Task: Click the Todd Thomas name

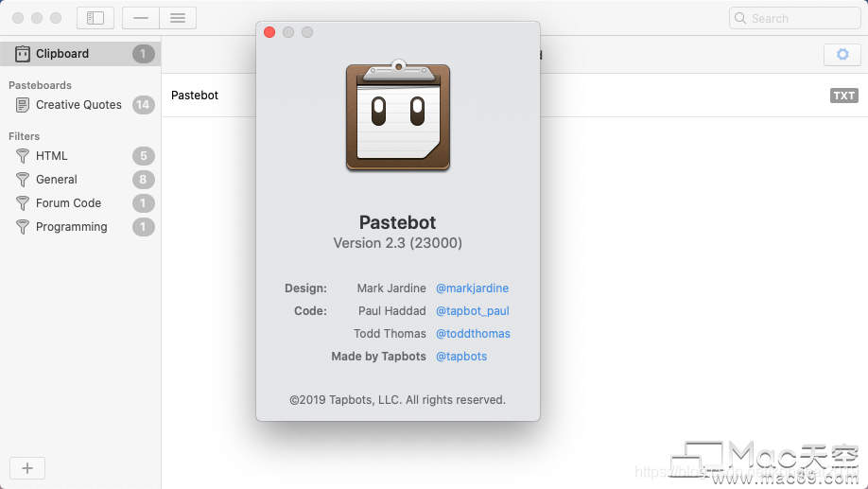Action: point(390,333)
